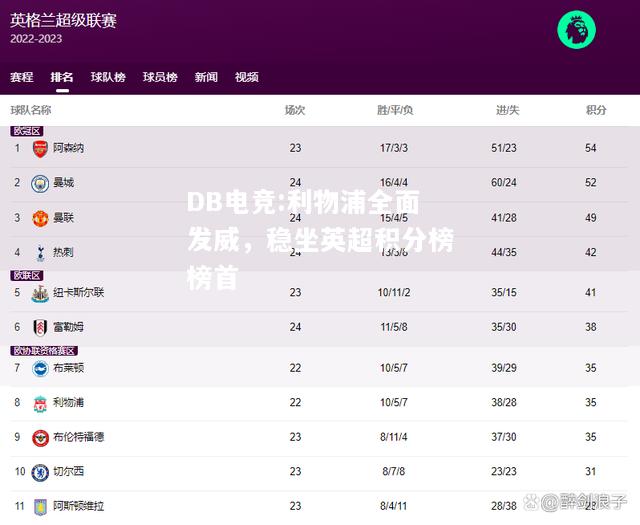Viewport: 640px width, 525px height.
Task: Click Tottenham's points value 42
Action: click(591, 252)
